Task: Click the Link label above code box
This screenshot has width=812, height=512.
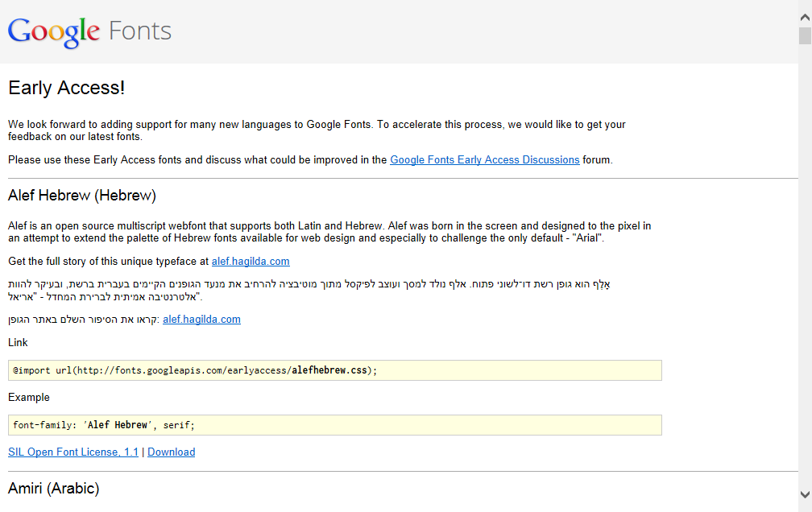Action: (18, 343)
